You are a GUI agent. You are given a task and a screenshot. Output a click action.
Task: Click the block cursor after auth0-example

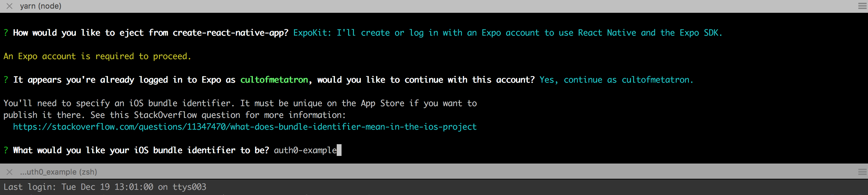[x=339, y=150]
